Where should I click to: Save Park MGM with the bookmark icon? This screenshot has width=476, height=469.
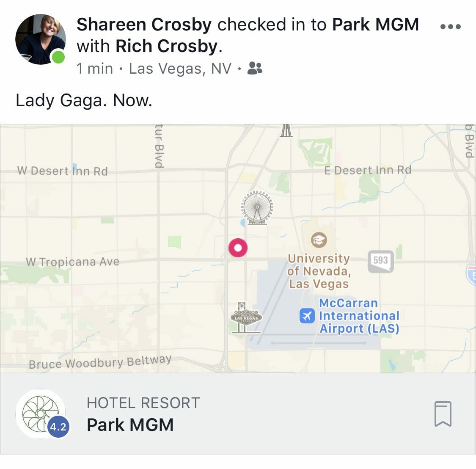point(443,414)
